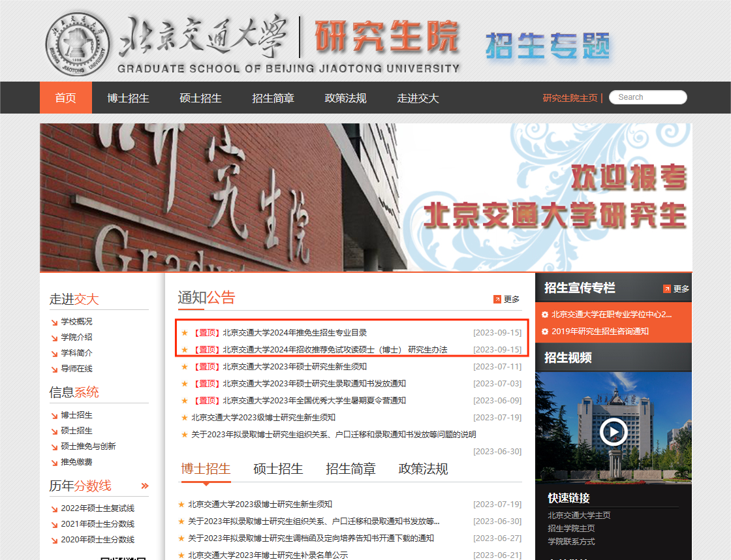Open 2020年硕士生分数线
Viewport: 731px width, 560px height.
pyautogui.click(x=97, y=540)
